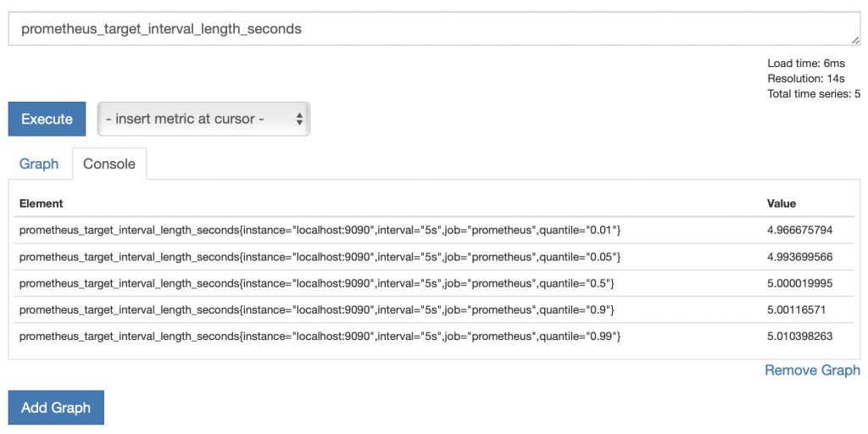Select the quantile="0.01" series row
Screen dimensions: 868x434
320,231
